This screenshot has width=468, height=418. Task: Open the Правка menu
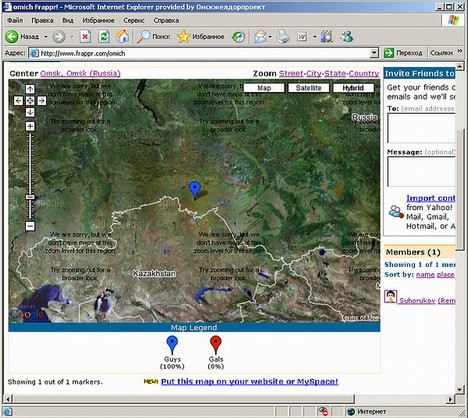click(42, 21)
